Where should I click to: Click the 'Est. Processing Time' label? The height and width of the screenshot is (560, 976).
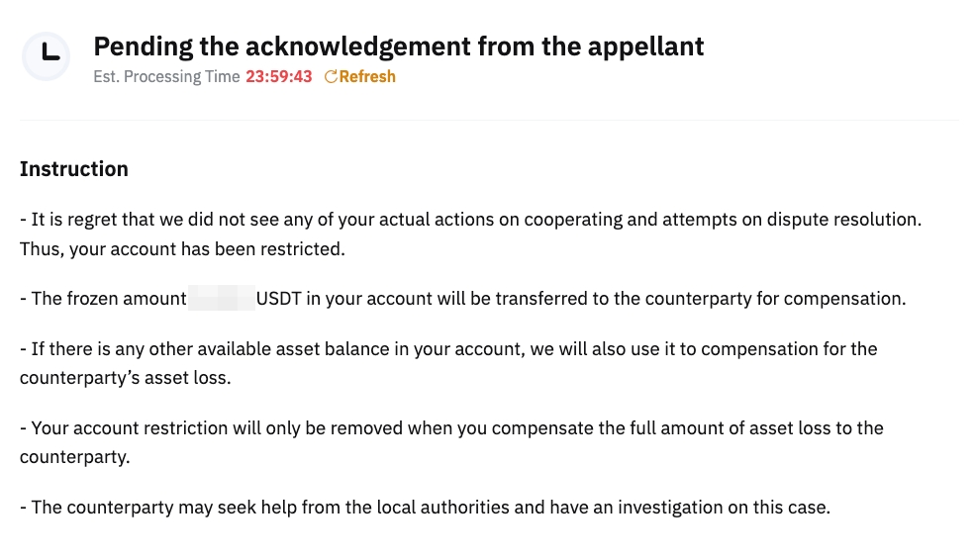pyautogui.click(x=166, y=77)
